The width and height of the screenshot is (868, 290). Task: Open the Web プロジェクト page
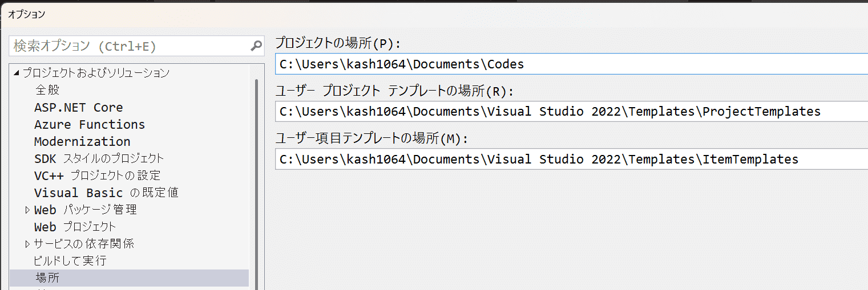(x=75, y=227)
